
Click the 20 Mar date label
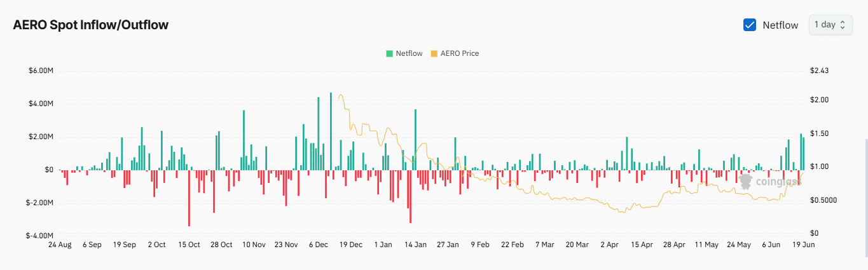[577, 245]
